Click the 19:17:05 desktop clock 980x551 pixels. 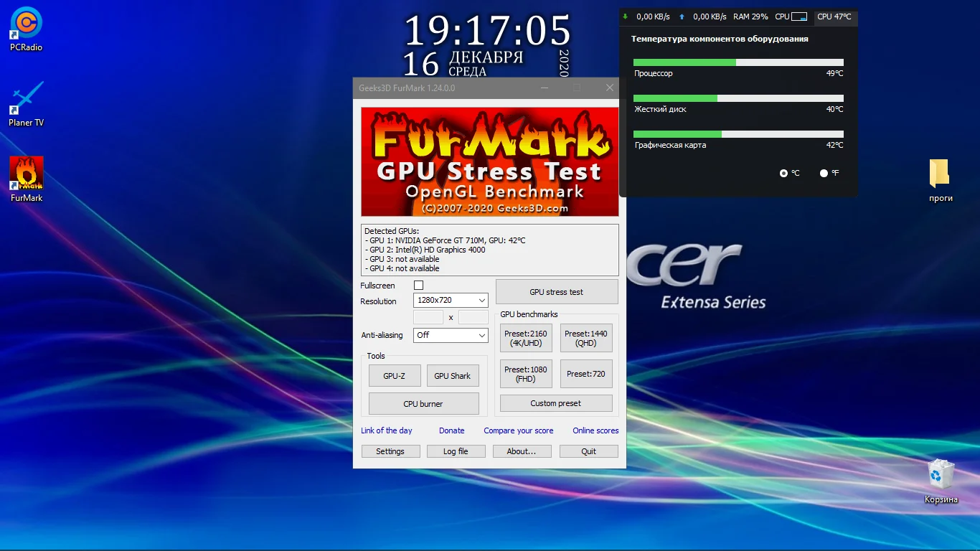(488, 31)
